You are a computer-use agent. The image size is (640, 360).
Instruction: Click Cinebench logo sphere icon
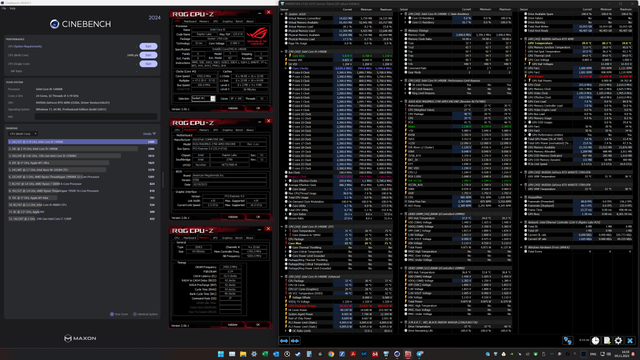click(54, 24)
